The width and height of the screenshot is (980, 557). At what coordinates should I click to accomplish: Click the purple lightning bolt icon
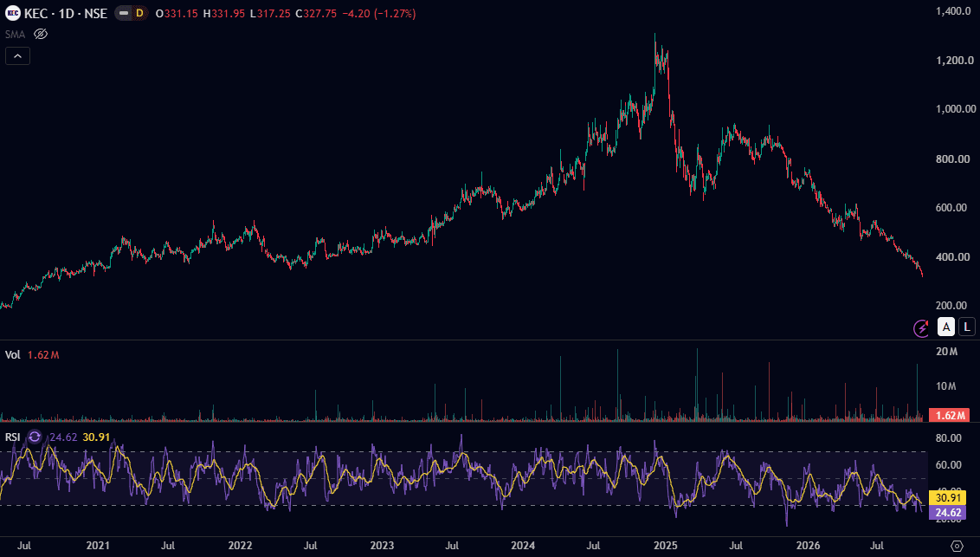[x=921, y=327]
